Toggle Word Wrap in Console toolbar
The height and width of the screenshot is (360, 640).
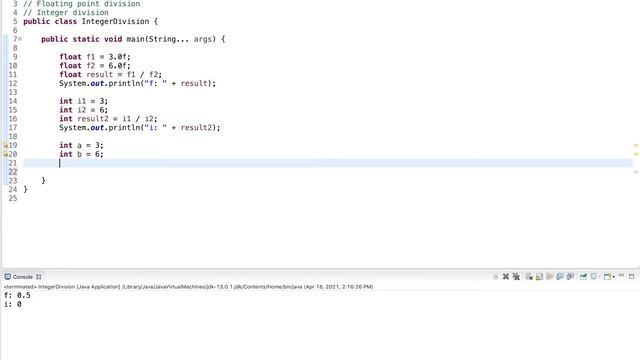click(x=549, y=277)
